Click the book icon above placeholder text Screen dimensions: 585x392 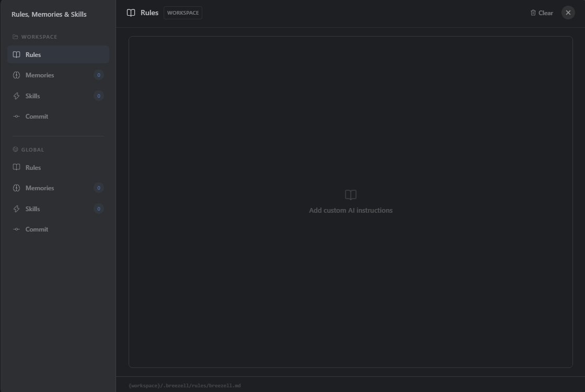[x=351, y=195]
